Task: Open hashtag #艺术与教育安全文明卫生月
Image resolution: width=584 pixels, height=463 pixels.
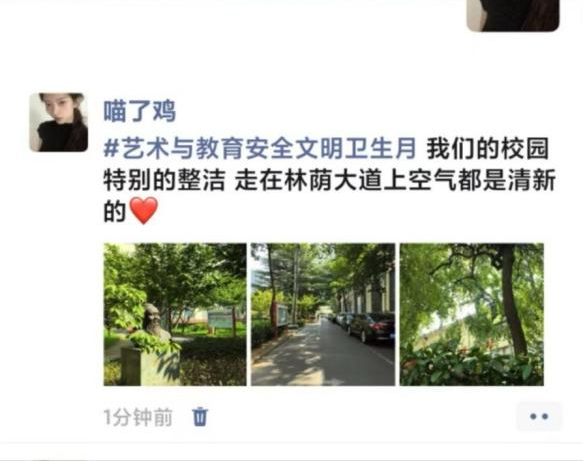Action: [260, 148]
